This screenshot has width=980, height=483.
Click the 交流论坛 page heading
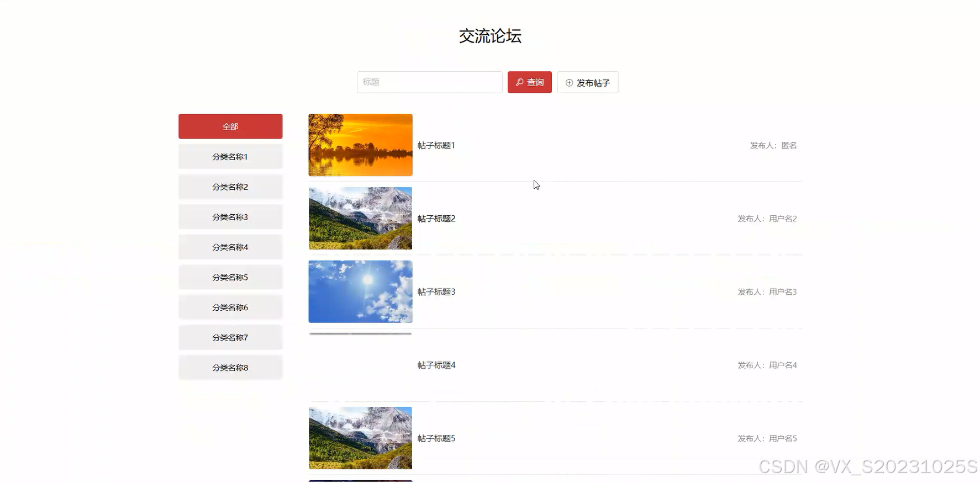[490, 36]
